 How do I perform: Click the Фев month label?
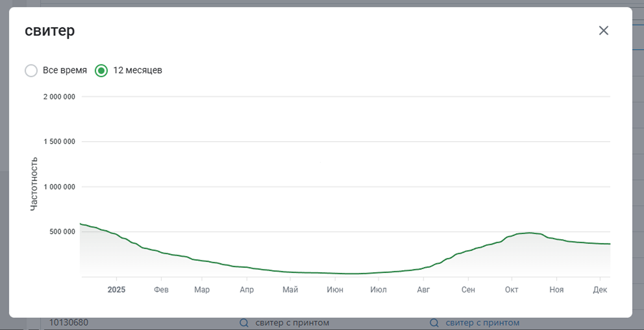coord(161,289)
